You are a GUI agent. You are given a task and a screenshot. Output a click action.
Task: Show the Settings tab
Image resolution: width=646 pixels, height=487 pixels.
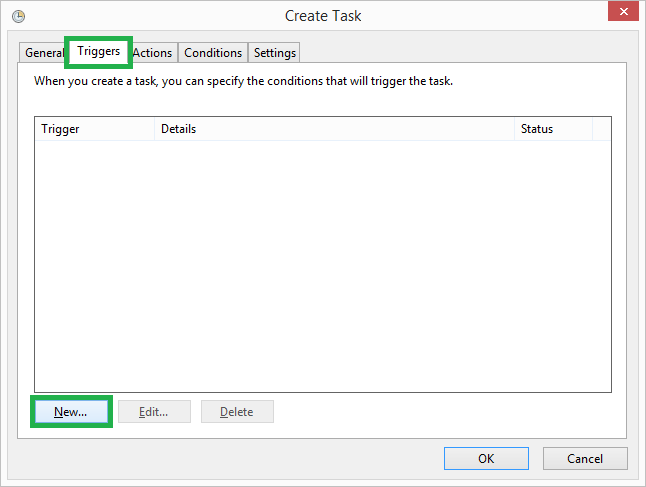point(274,53)
